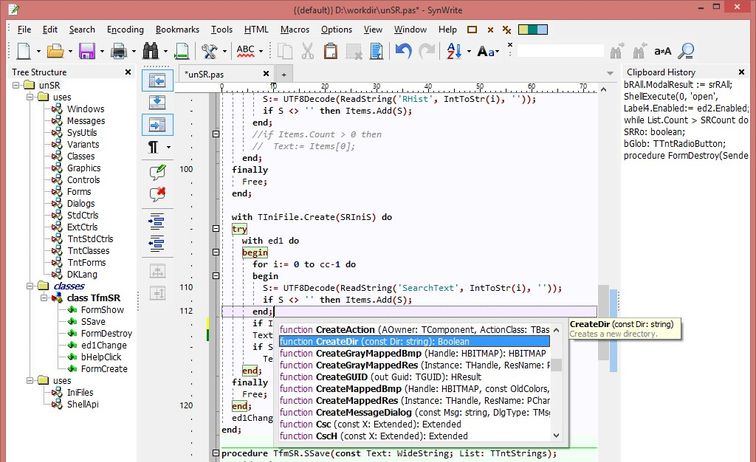This screenshot has width=756, height=462.
Task: Select 'SRRo: boolean;' in Clipboard History
Action: [654, 132]
